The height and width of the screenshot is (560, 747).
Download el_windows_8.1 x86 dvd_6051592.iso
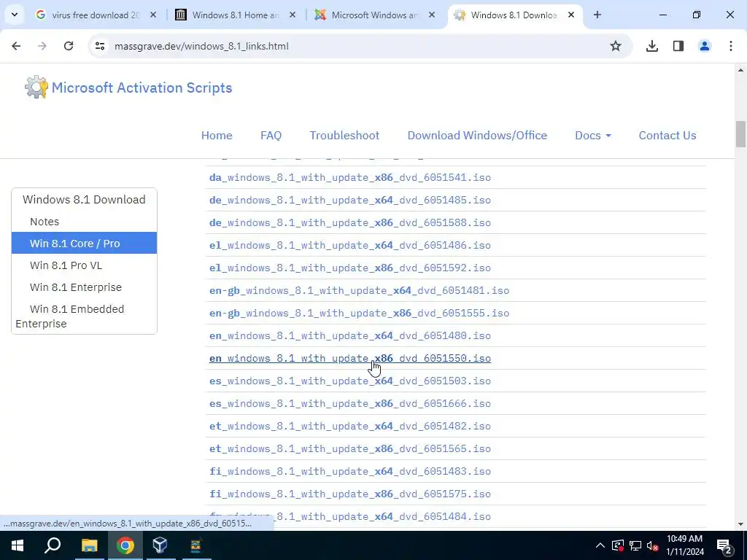coord(350,268)
